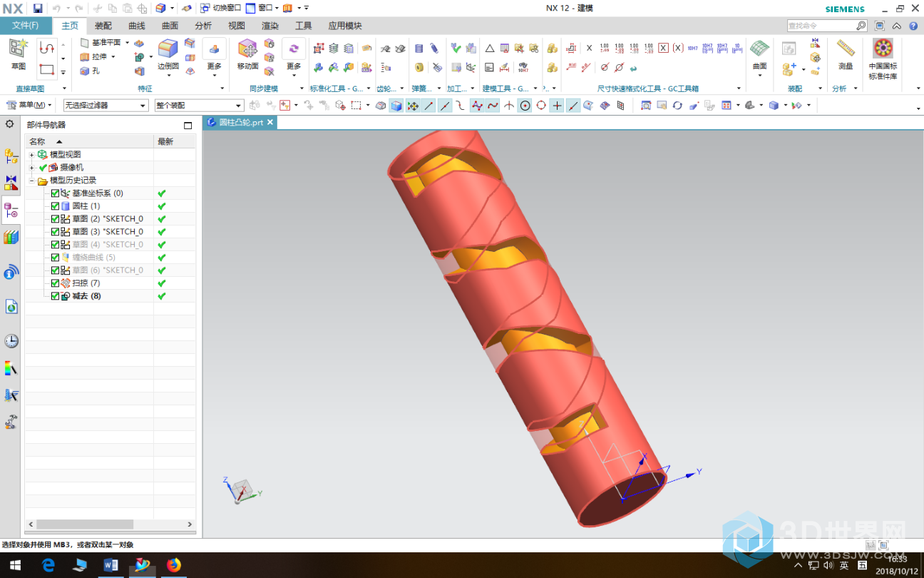924x578 pixels.
Task: Open the Constraint Navigator sidebar icon
Action: pyautogui.click(x=11, y=183)
